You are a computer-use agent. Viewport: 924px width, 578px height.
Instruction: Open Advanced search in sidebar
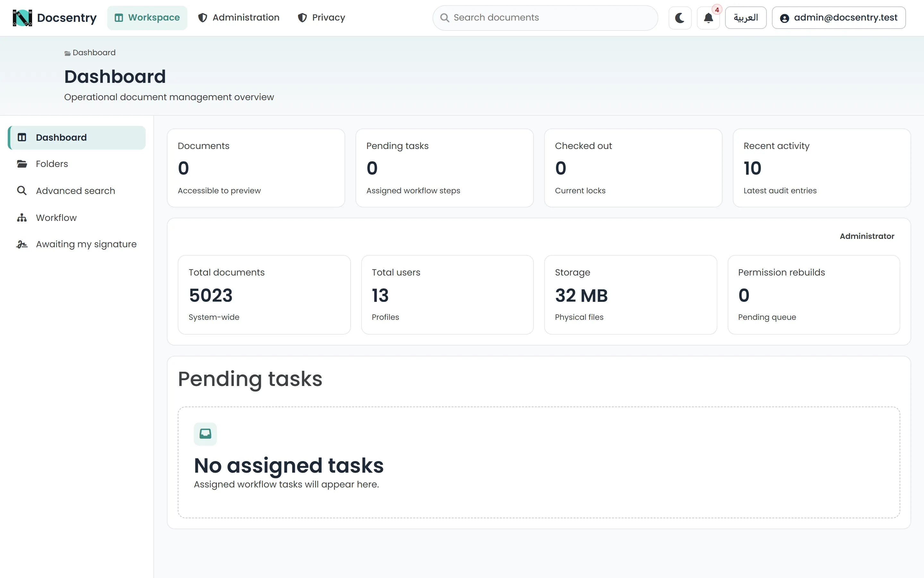(x=76, y=191)
